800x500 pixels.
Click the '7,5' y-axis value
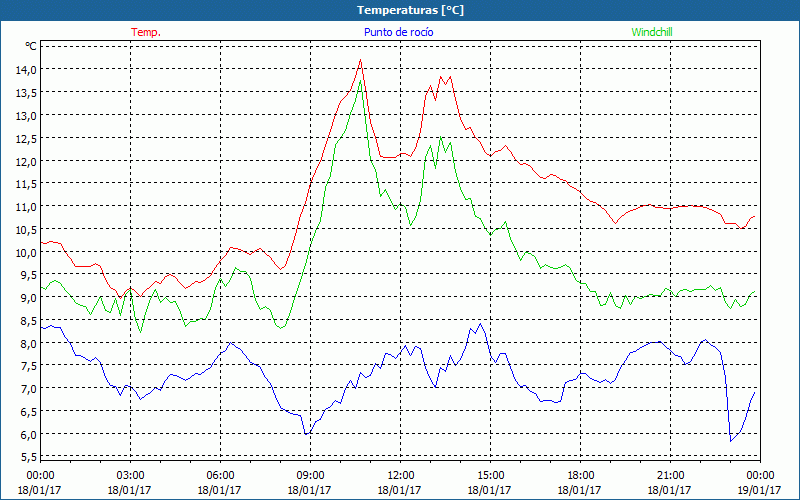coord(29,367)
